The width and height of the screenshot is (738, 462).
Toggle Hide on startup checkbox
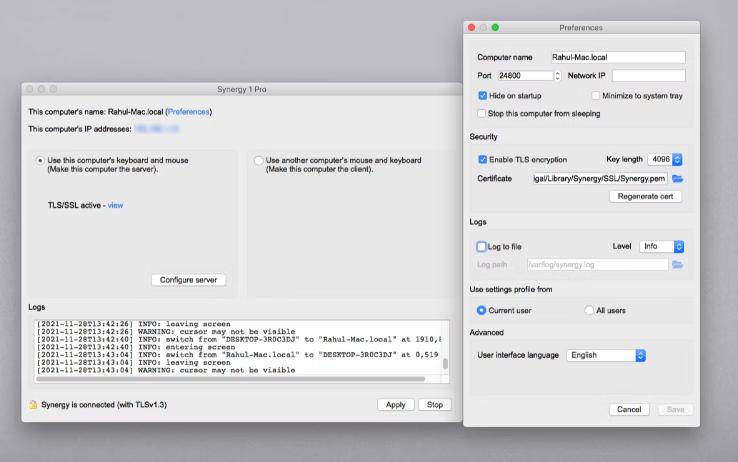(482, 96)
